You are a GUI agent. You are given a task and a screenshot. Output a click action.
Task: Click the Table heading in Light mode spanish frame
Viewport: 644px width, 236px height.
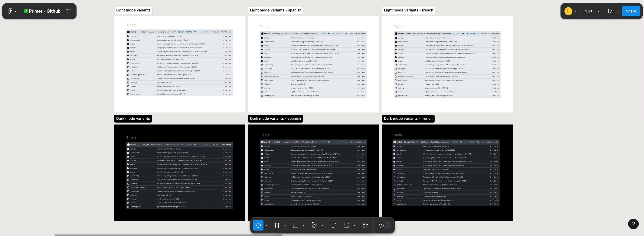(265, 27)
